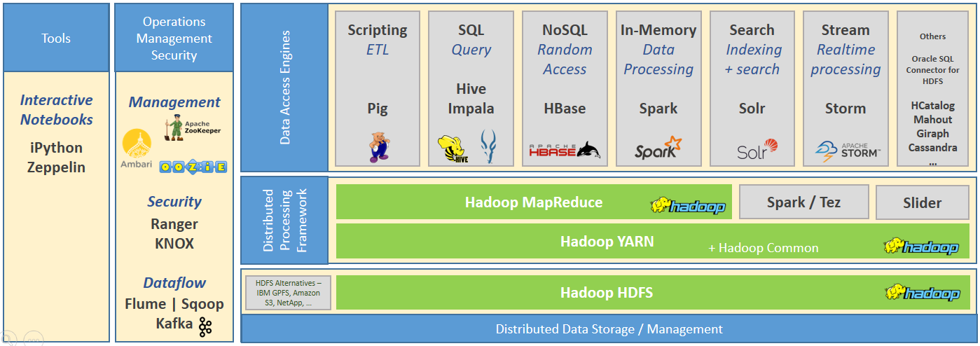The width and height of the screenshot is (980, 346).
Task: Click the Spark star logo
Action: coord(658,148)
